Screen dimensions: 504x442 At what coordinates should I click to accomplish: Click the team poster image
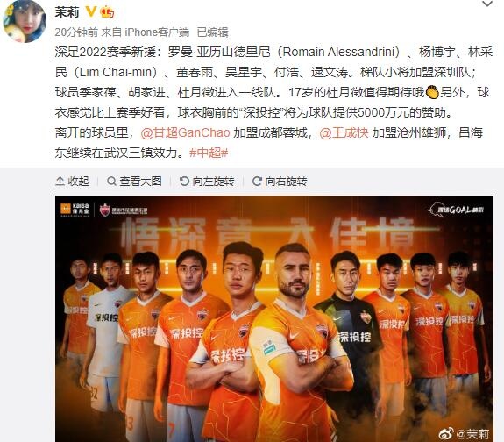[x=274, y=318]
